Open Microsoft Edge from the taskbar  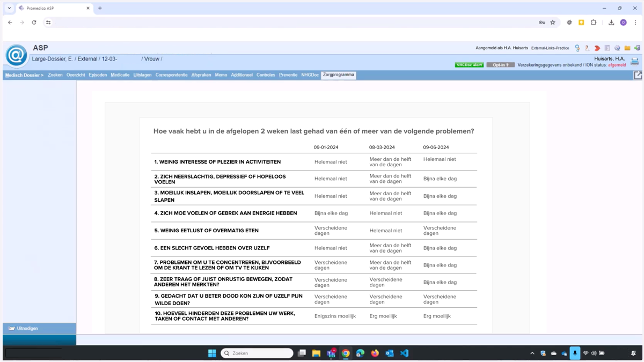coord(360,353)
